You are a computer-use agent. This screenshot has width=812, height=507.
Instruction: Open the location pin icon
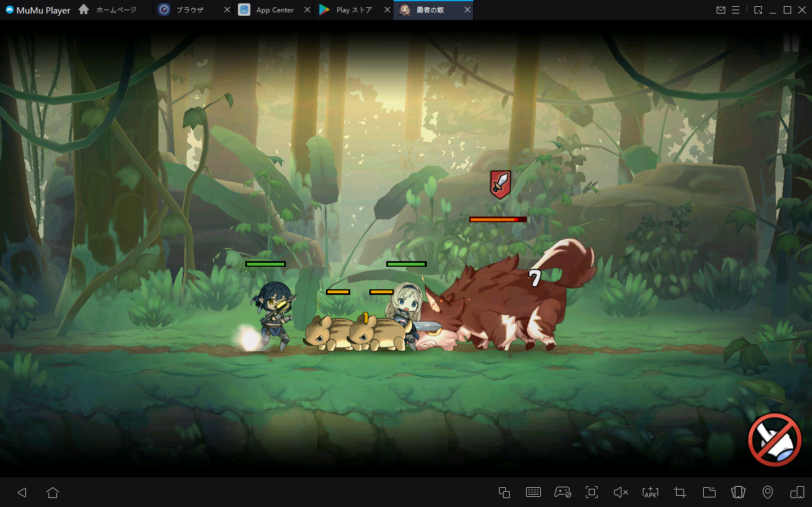coord(767,492)
